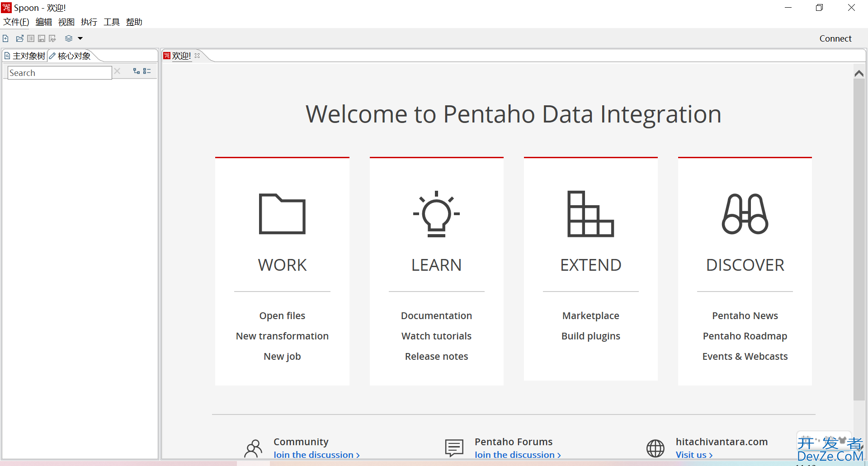The height and width of the screenshot is (466, 868).
Task: Click the Open files link
Action: pyautogui.click(x=282, y=315)
